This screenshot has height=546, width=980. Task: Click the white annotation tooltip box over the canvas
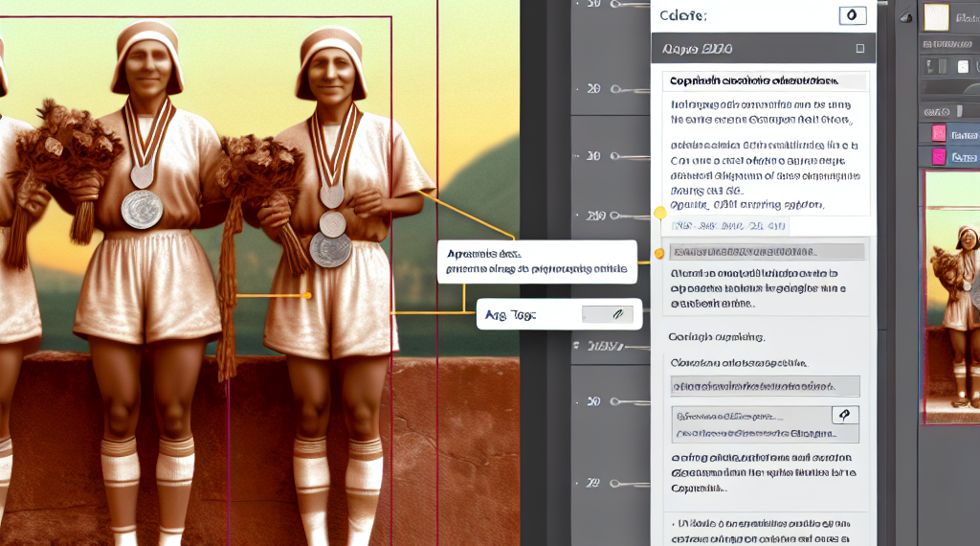coord(538,262)
